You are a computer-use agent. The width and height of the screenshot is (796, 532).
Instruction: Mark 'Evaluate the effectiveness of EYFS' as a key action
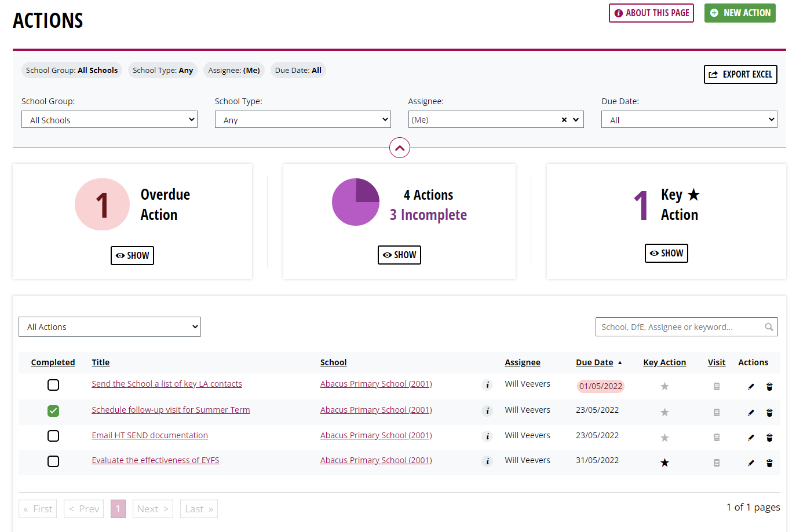click(x=664, y=463)
